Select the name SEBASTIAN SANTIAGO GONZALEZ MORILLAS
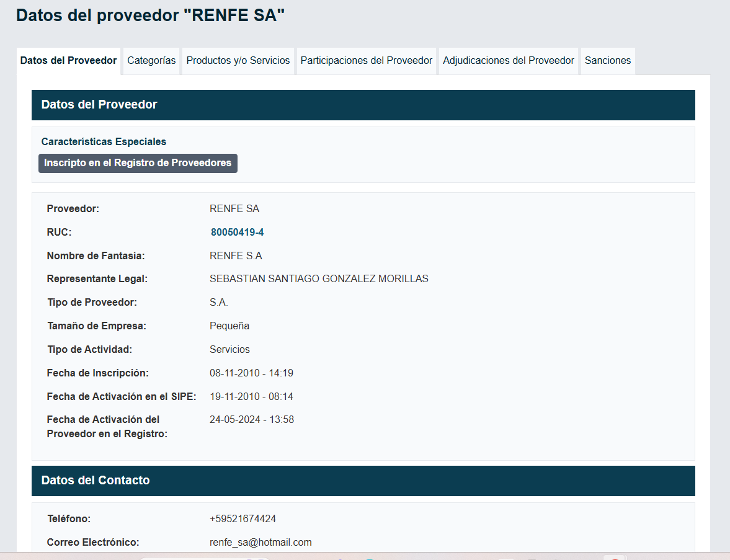 [x=319, y=279]
